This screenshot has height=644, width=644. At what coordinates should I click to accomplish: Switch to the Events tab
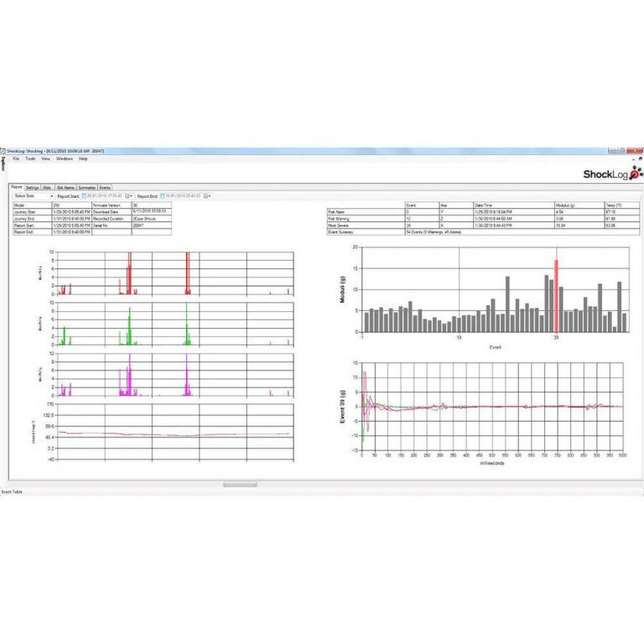(105, 188)
